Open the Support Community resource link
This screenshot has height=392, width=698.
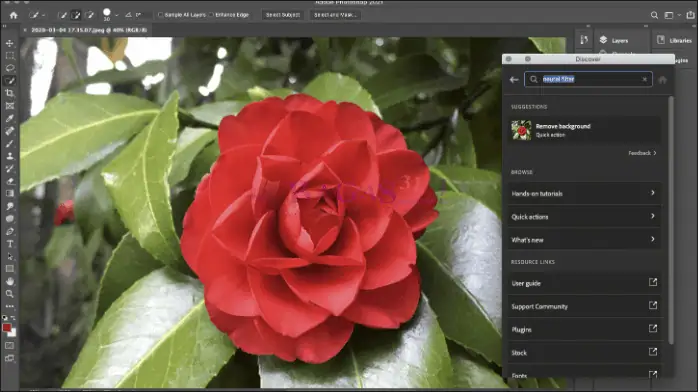[584, 307]
